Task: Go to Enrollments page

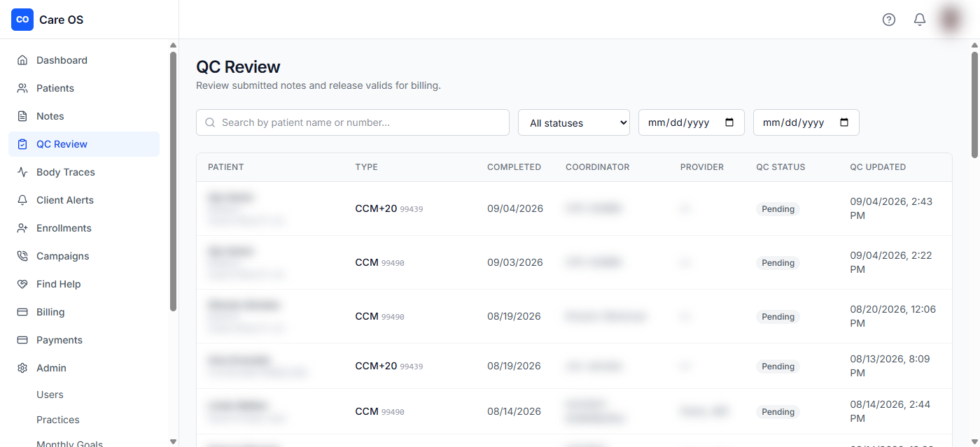Action: coord(84,228)
